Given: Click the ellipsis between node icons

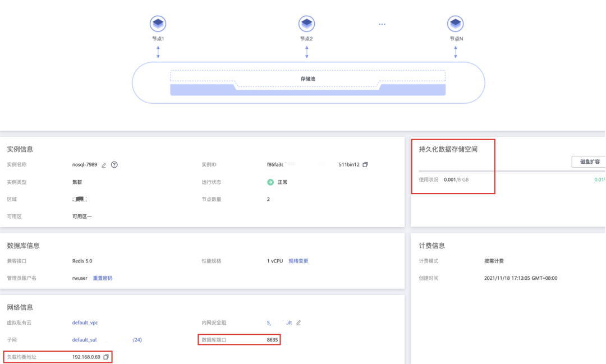Looking at the screenshot, I should (x=382, y=24).
